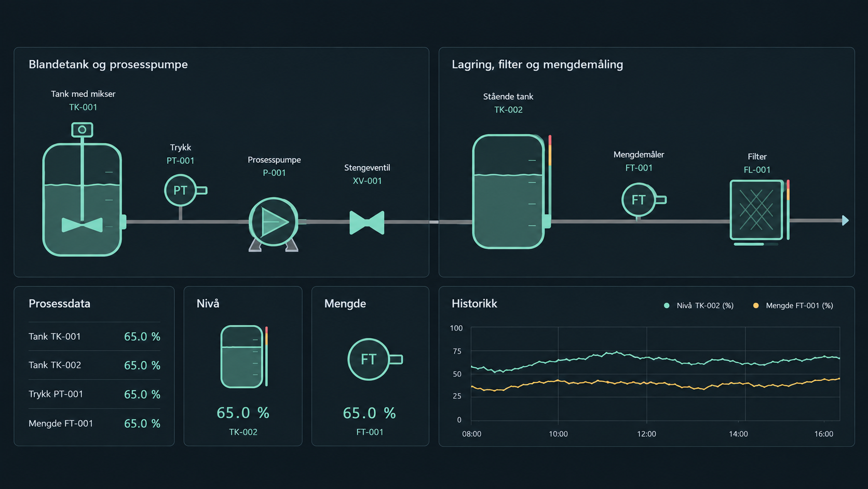Image resolution: width=868 pixels, height=489 pixels.
Task: Toggle Mengde FT-001 (%) legend entry
Action: [793, 306]
